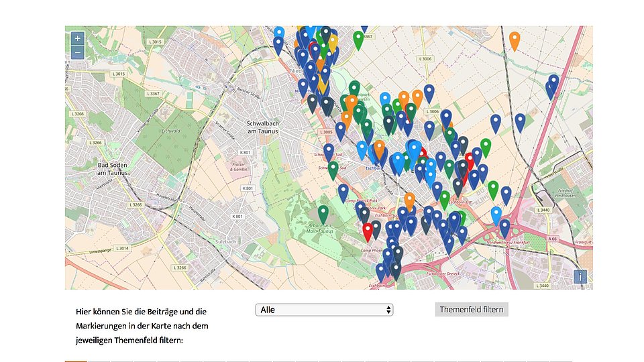Click the green marker above Arboretum Main-Taunus
The width and height of the screenshot is (644, 362).
323,213
